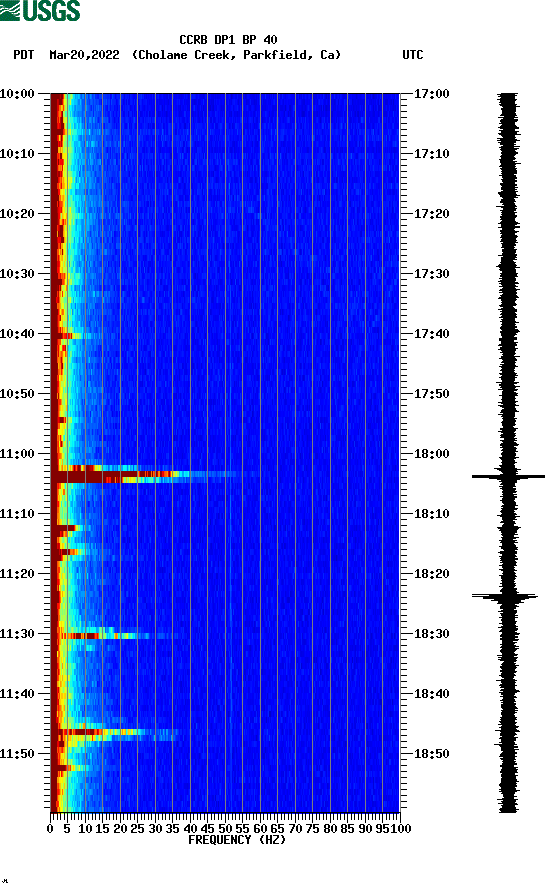Click the '10:50' PDT time label

[x=17, y=394]
